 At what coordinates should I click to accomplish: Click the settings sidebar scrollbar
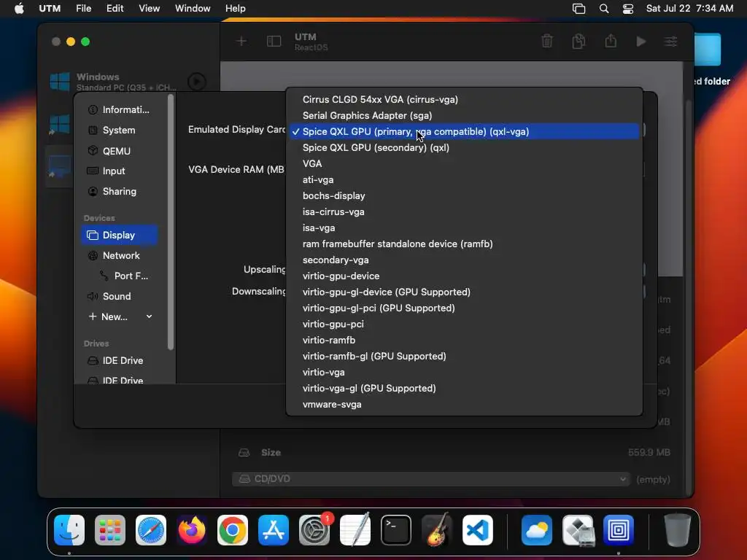[x=171, y=222]
